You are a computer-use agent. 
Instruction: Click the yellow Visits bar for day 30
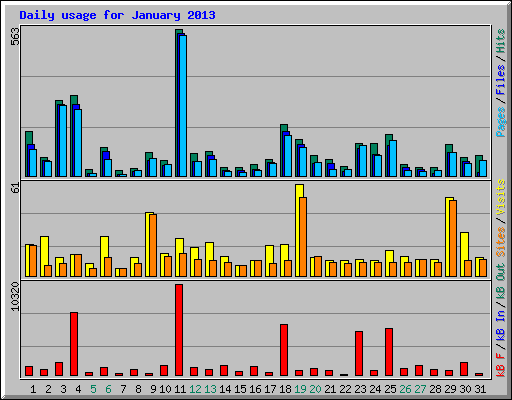pyautogui.click(x=464, y=254)
